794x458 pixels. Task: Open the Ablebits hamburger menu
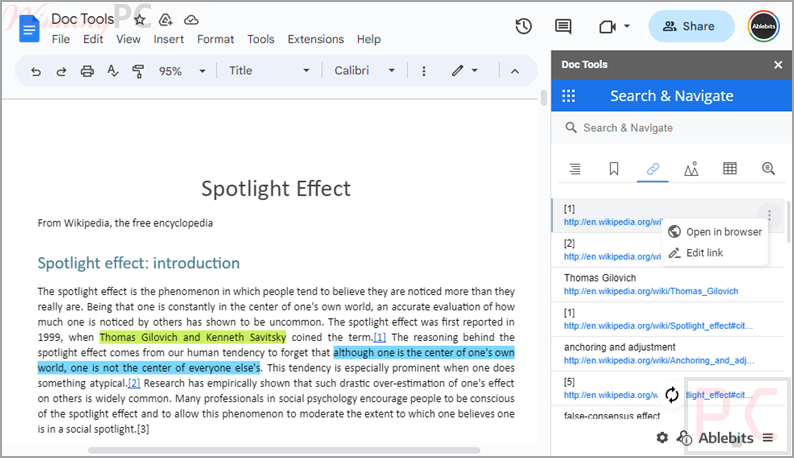point(768,437)
